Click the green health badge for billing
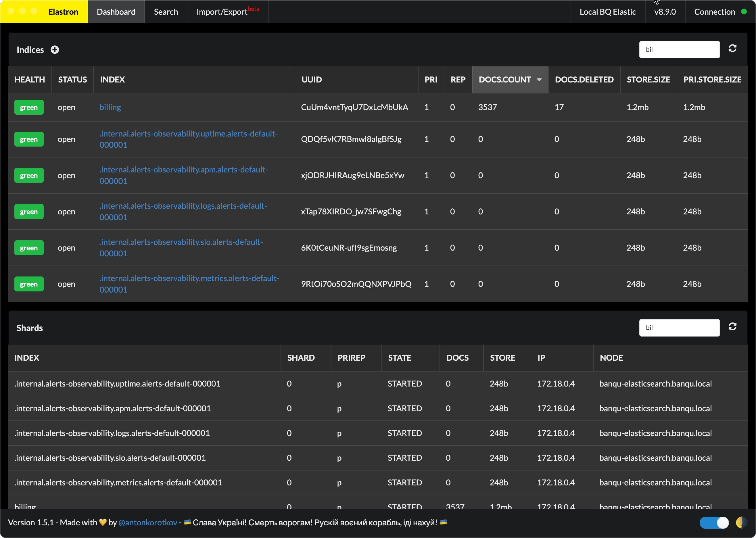The width and height of the screenshot is (756, 538). [x=29, y=107]
